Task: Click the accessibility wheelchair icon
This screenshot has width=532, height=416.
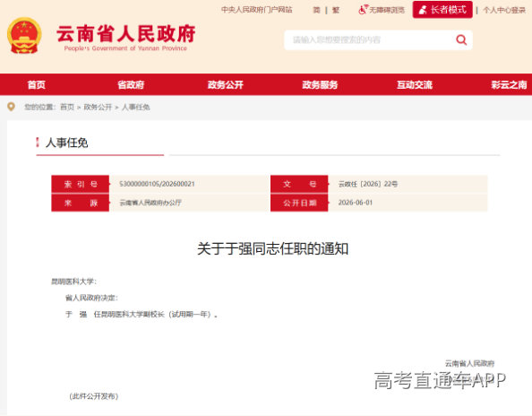Action: (x=363, y=10)
